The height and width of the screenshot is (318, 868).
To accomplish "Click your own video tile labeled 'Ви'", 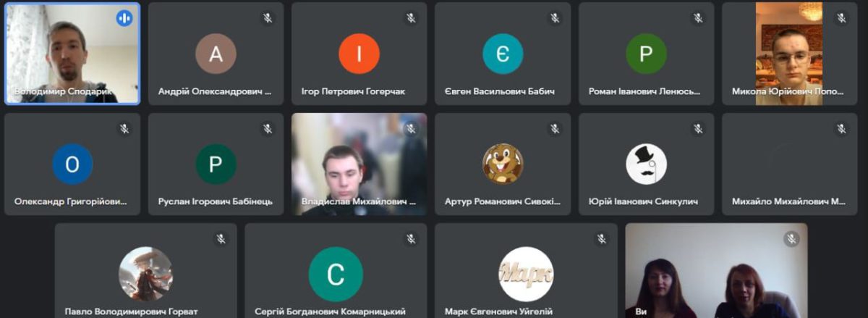I will (x=716, y=270).
